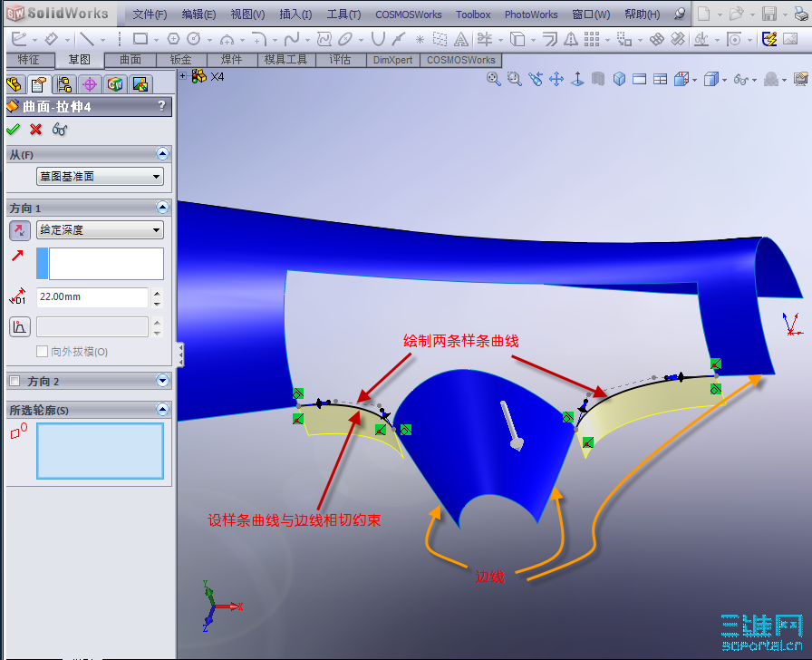Open the 工具(T) menu

point(343,15)
